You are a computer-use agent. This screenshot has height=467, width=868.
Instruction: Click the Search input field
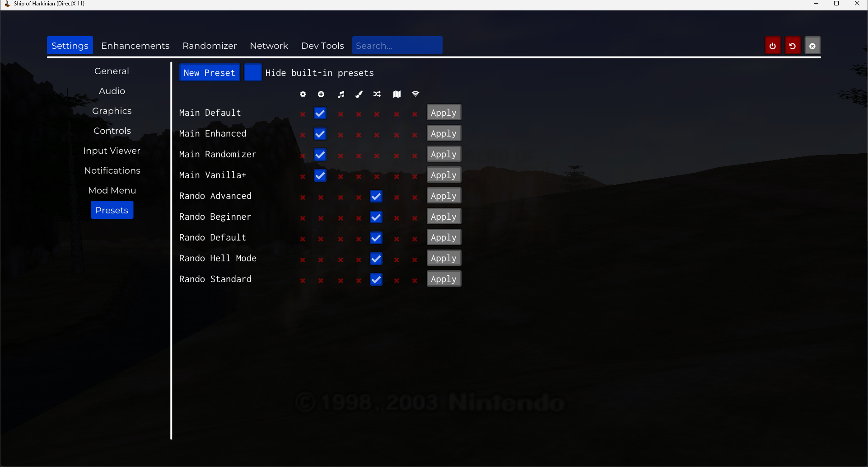(x=397, y=46)
